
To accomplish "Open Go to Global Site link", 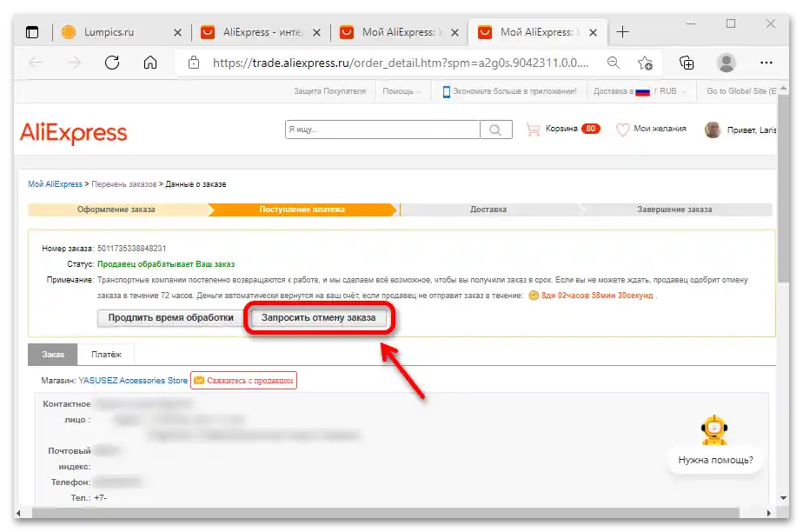I will [741, 91].
